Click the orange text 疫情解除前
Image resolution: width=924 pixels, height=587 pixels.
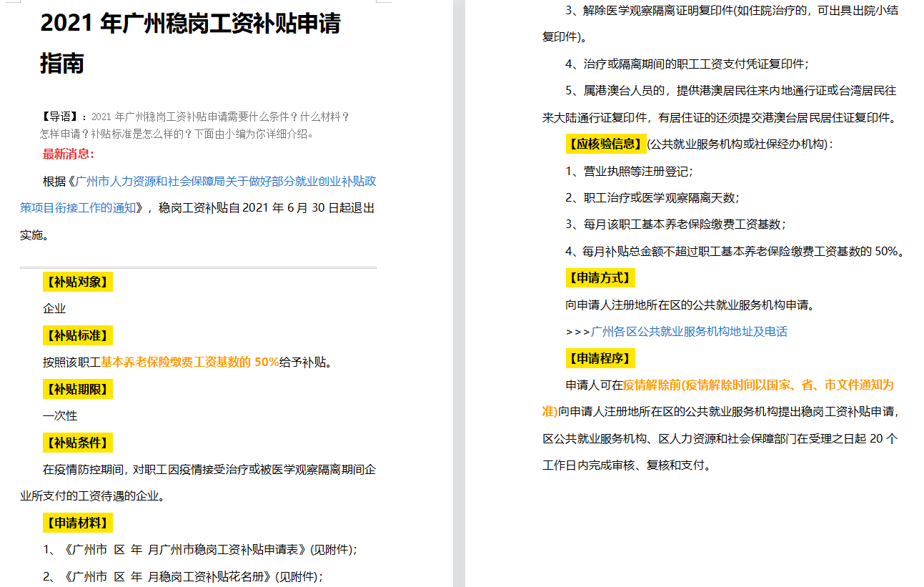point(652,385)
